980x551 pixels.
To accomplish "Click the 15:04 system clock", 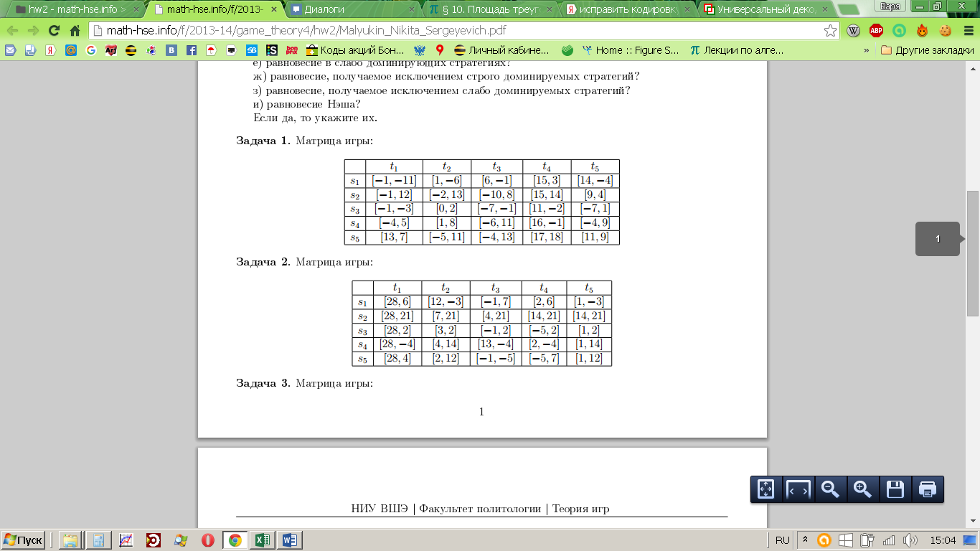I will (x=943, y=540).
